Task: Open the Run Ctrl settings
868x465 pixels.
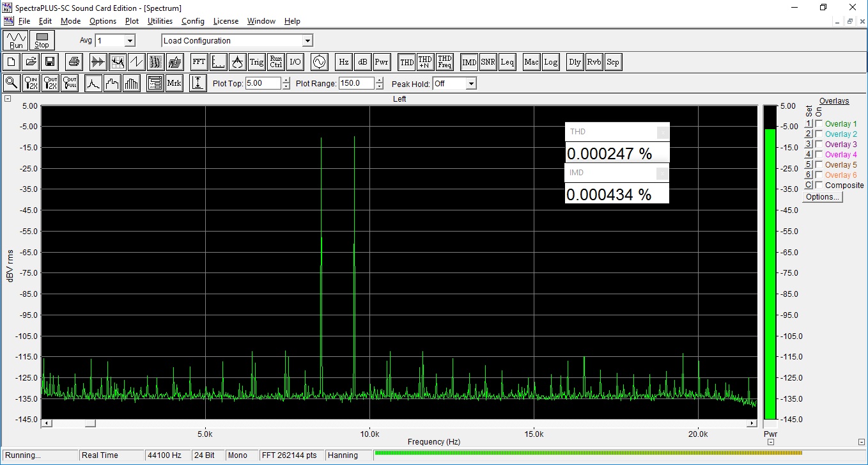Action: 275,62
